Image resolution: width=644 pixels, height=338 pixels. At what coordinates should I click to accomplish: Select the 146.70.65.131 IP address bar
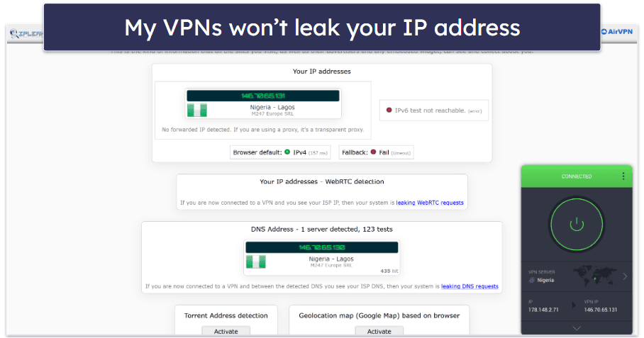263,96
